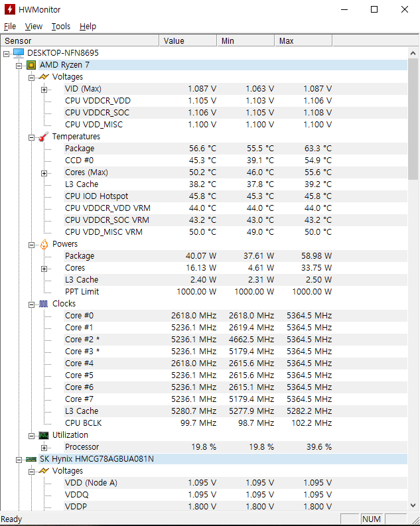Collapse the Clocks group
This screenshot has height=526, width=420.
coord(32,304)
